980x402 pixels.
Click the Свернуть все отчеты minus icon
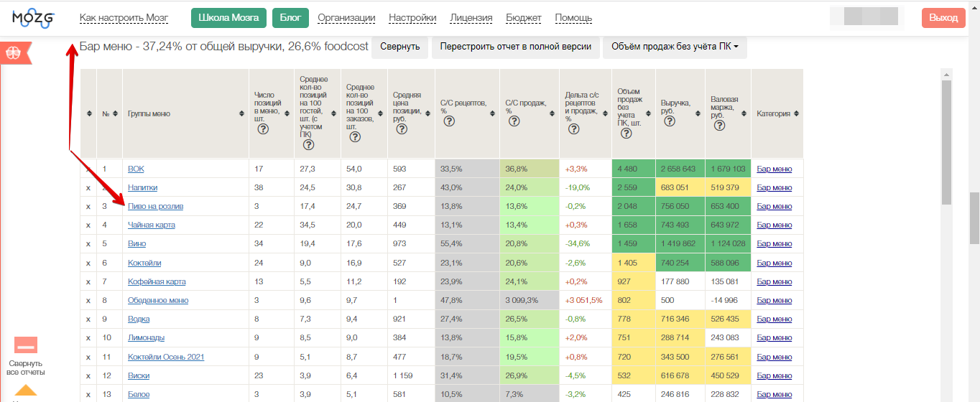(x=26, y=345)
